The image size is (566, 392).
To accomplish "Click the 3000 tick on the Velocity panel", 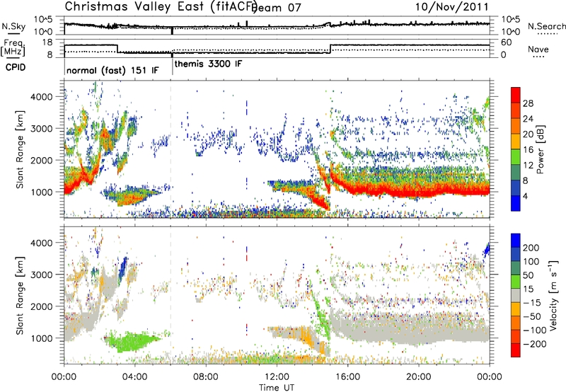I will pos(42,275).
